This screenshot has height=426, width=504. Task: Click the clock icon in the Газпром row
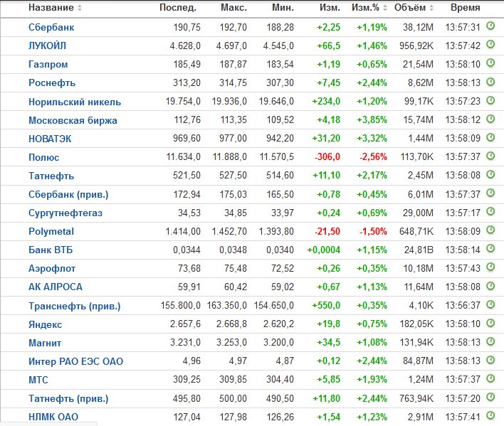pos(490,63)
